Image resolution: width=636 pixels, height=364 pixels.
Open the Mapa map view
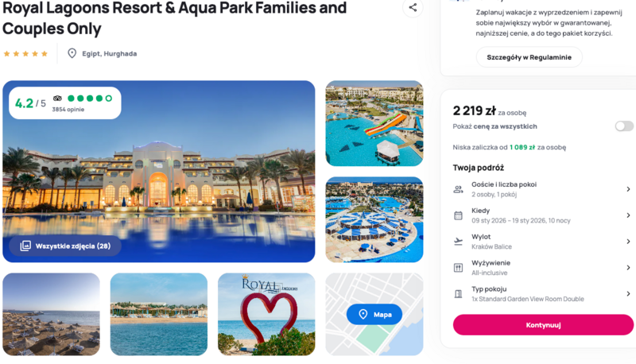374,315
